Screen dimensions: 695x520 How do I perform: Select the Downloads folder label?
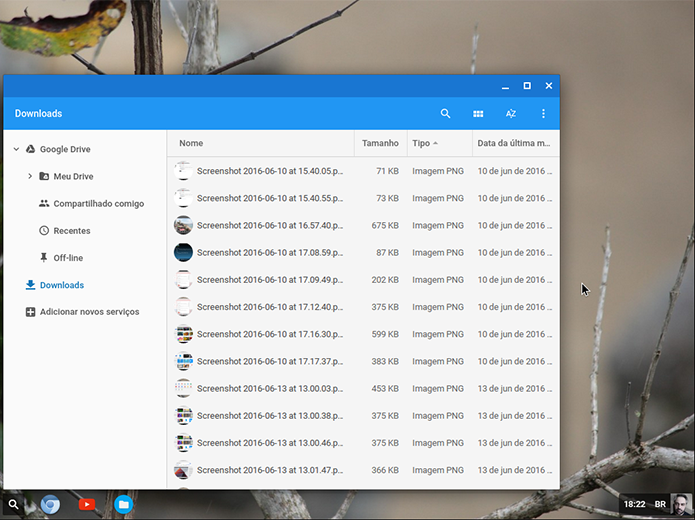pos(62,285)
